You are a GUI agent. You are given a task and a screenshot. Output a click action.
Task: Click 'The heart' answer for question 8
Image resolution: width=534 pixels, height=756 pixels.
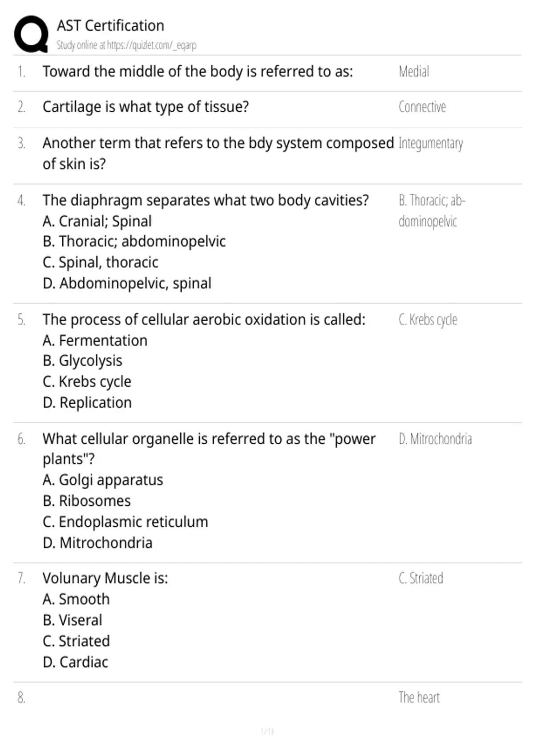pyautogui.click(x=419, y=697)
